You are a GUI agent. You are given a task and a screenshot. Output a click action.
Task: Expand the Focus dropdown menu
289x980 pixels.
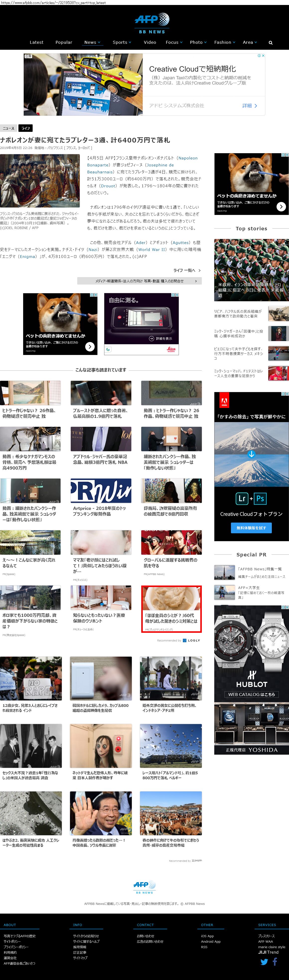174,42
